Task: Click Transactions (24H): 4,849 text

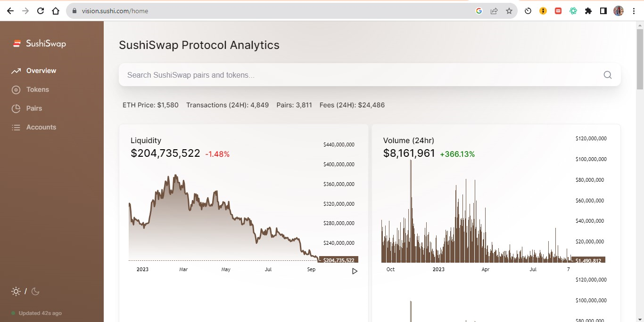Action: [227, 105]
